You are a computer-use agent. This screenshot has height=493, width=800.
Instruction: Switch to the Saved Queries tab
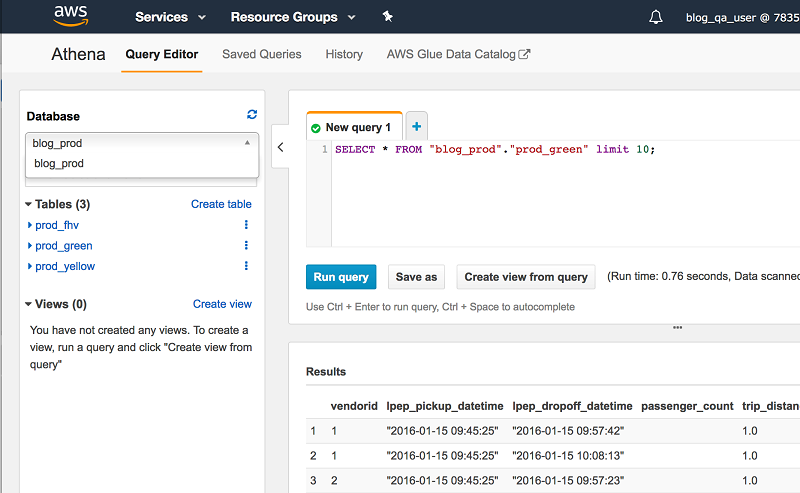[263, 54]
